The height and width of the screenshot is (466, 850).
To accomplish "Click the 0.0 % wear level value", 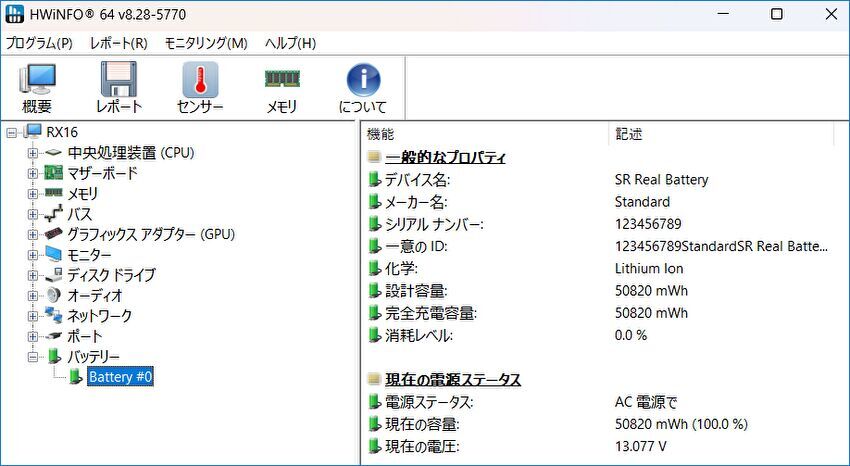I will coord(631,335).
